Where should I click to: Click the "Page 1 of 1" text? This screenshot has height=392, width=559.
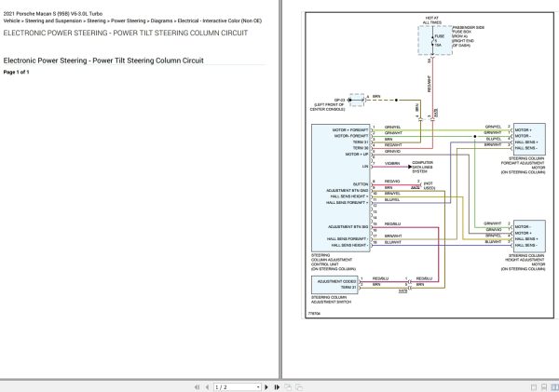click(x=16, y=72)
